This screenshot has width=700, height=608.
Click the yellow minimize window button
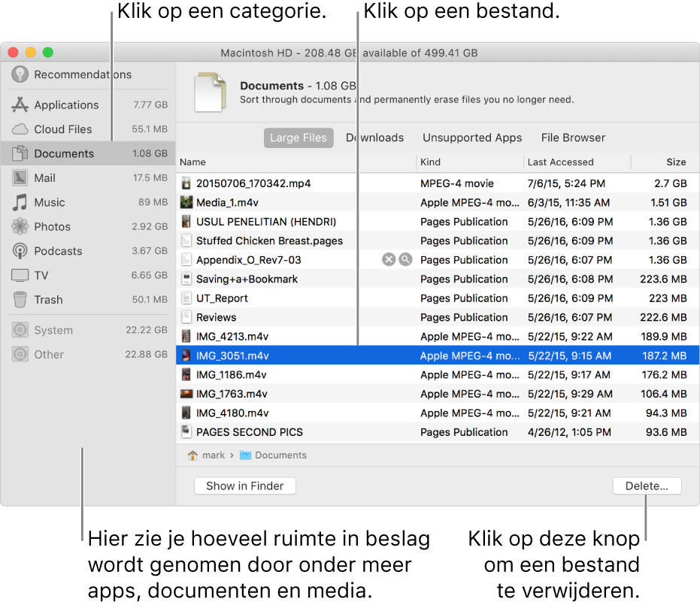coord(30,52)
